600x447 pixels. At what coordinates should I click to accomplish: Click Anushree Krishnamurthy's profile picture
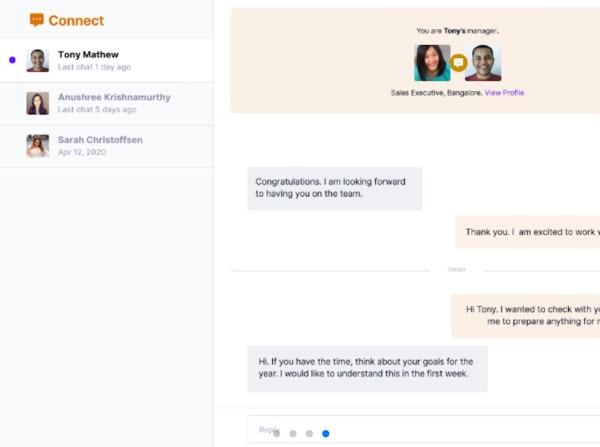tap(38, 103)
